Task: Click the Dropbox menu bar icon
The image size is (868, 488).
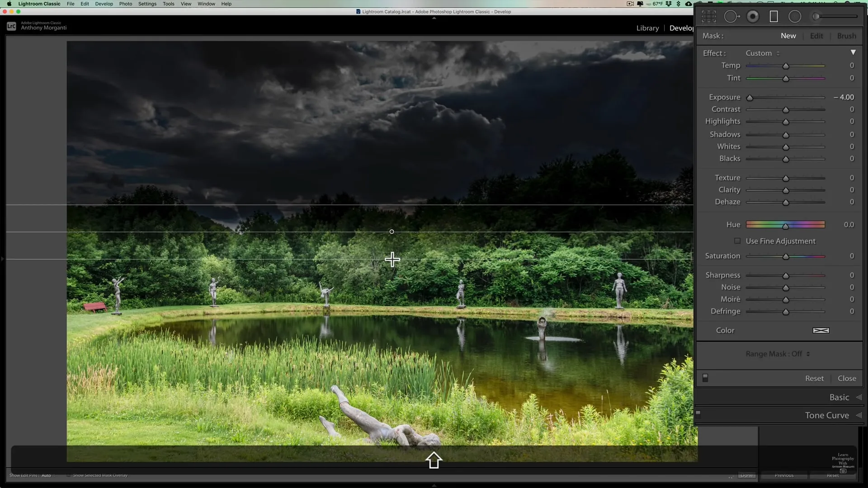Action: tap(669, 4)
